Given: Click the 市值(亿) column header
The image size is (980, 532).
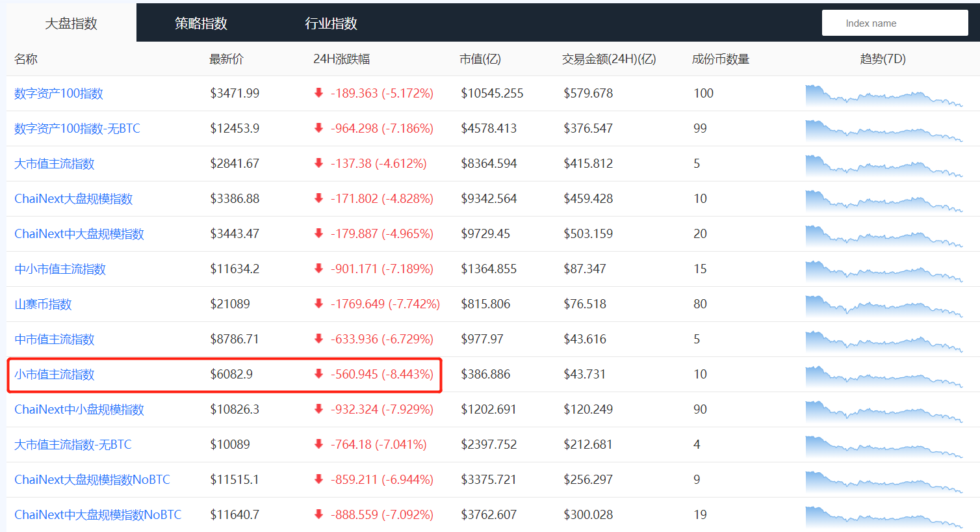Looking at the screenshot, I should [x=480, y=59].
